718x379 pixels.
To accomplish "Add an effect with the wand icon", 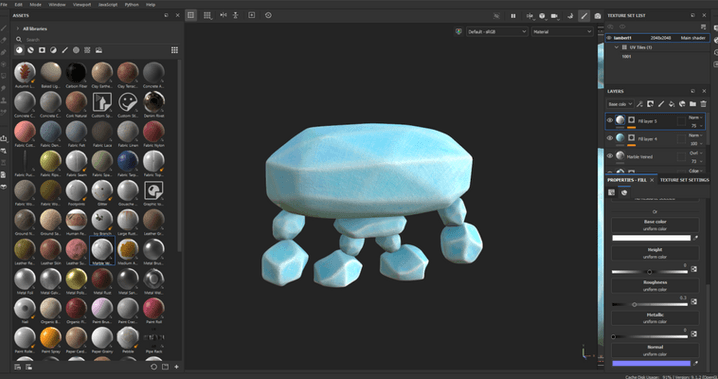I will coord(640,104).
